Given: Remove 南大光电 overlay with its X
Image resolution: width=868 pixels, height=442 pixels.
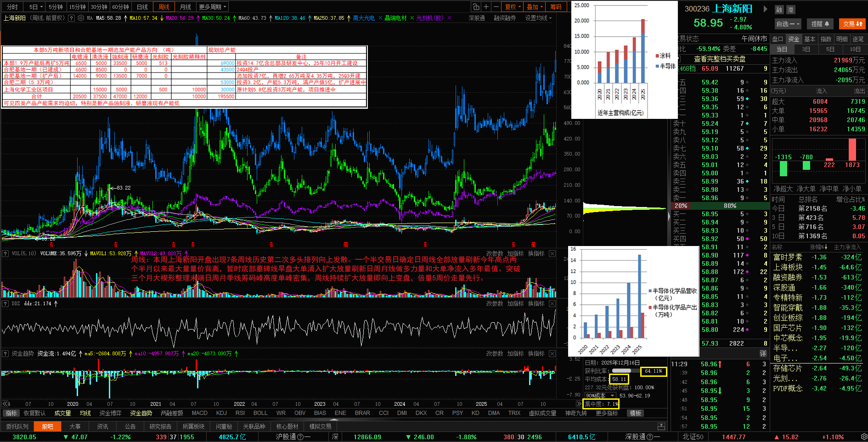Looking at the screenshot, I should tap(380, 18).
